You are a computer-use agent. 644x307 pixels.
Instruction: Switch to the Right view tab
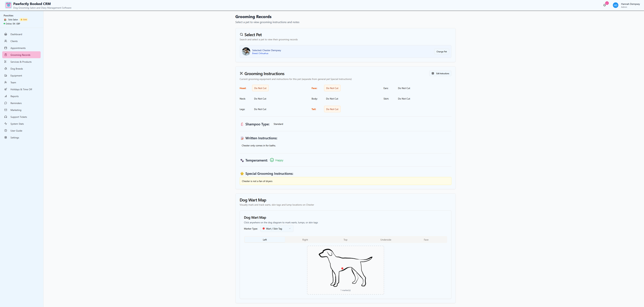(x=305, y=240)
